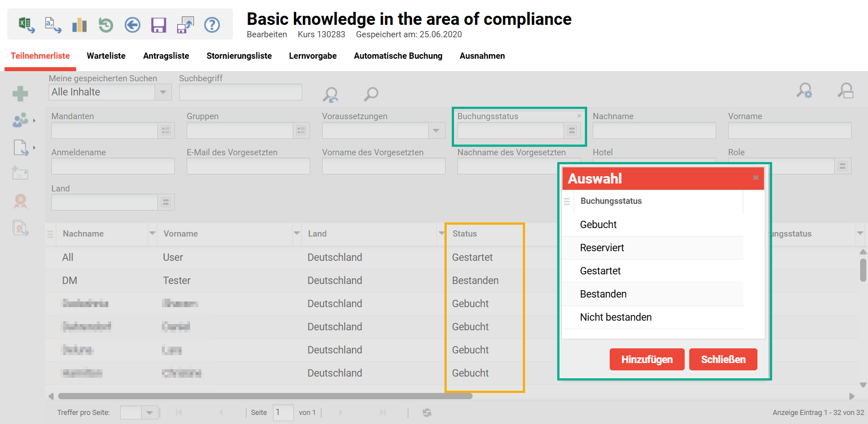Click the magnifying glass search icon
The width and height of the screenshot is (868, 424).
(x=371, y=94)
